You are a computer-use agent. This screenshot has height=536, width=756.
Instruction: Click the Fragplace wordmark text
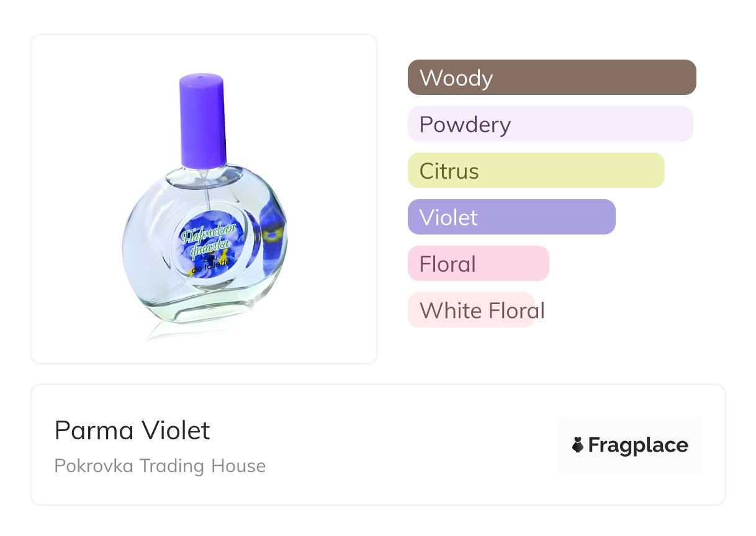[x=638, y=445]
